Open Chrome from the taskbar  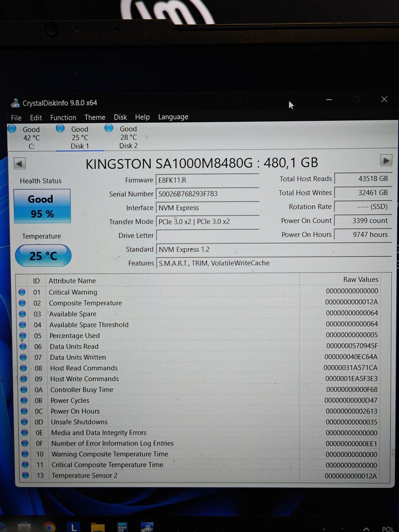coord(49,527)
